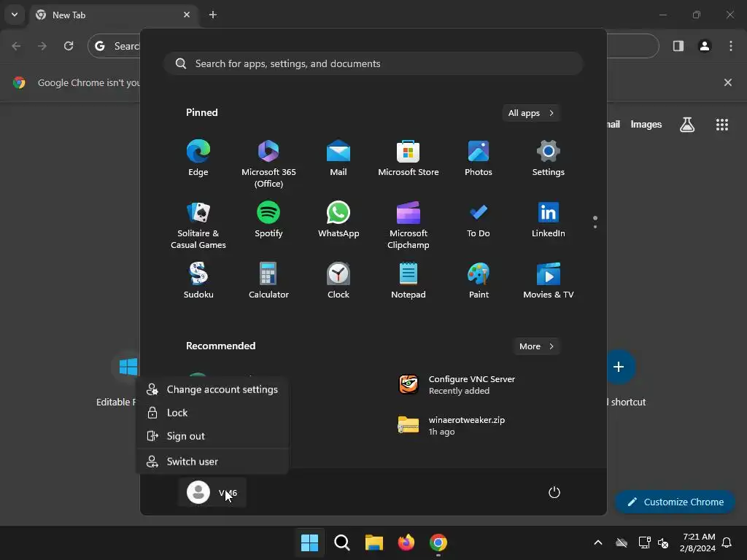The height and width of the screenshot is (560, 747).
Task: Open the Edge pinned app
Action: pos(198,158)
